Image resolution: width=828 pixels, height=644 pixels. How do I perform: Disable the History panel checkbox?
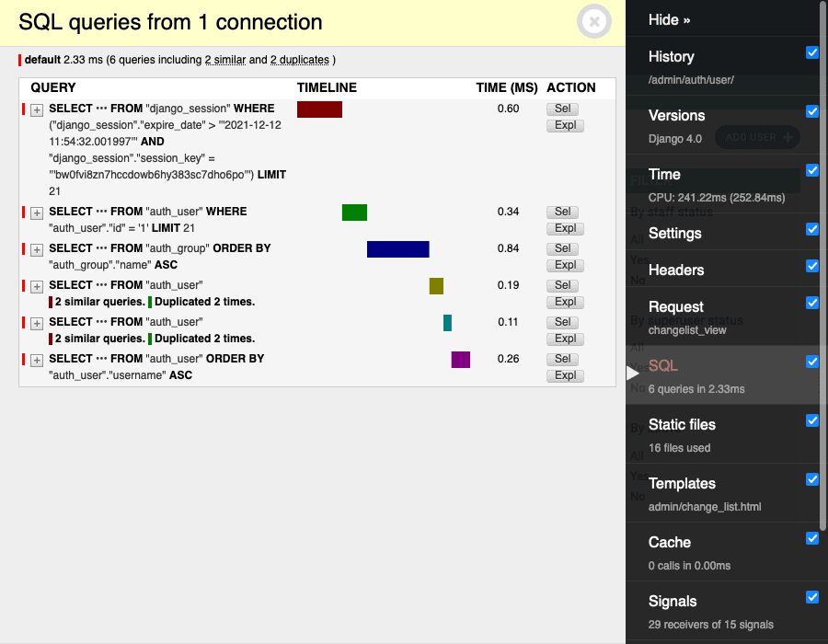811,52
